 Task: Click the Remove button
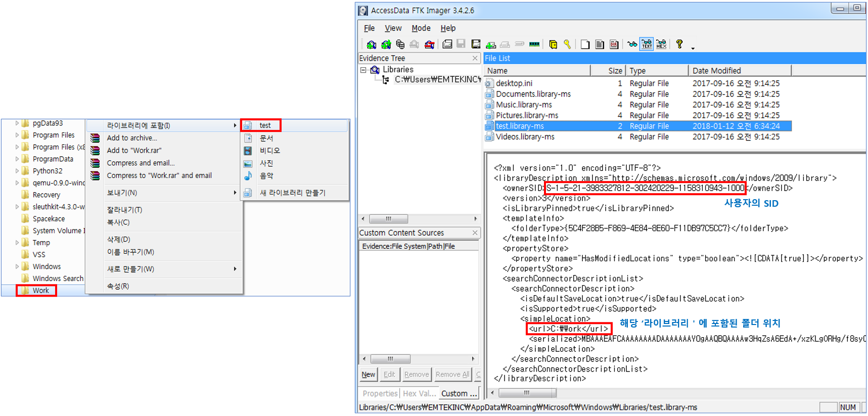click(417, 375)
